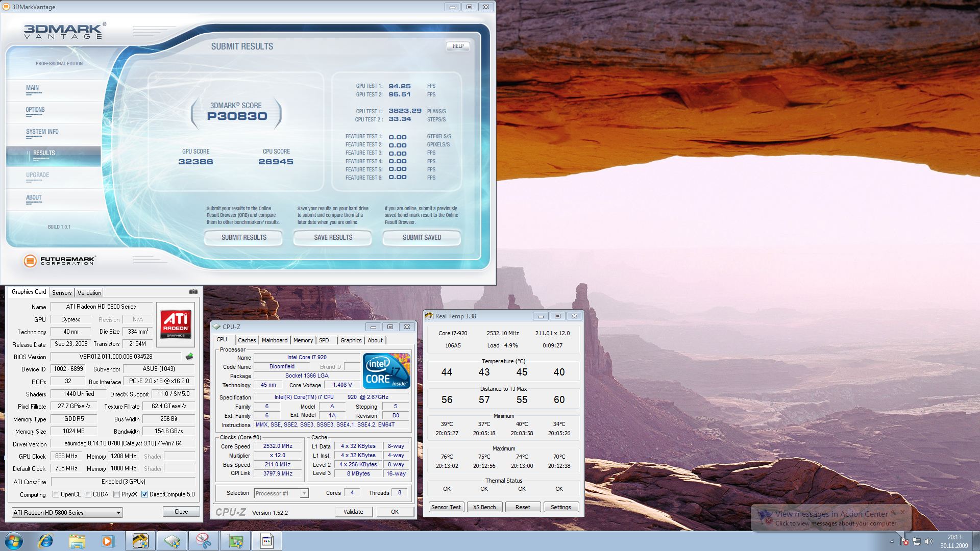
Task: Switch to Validation tab in GPU-Z
Action: (89, 293)
